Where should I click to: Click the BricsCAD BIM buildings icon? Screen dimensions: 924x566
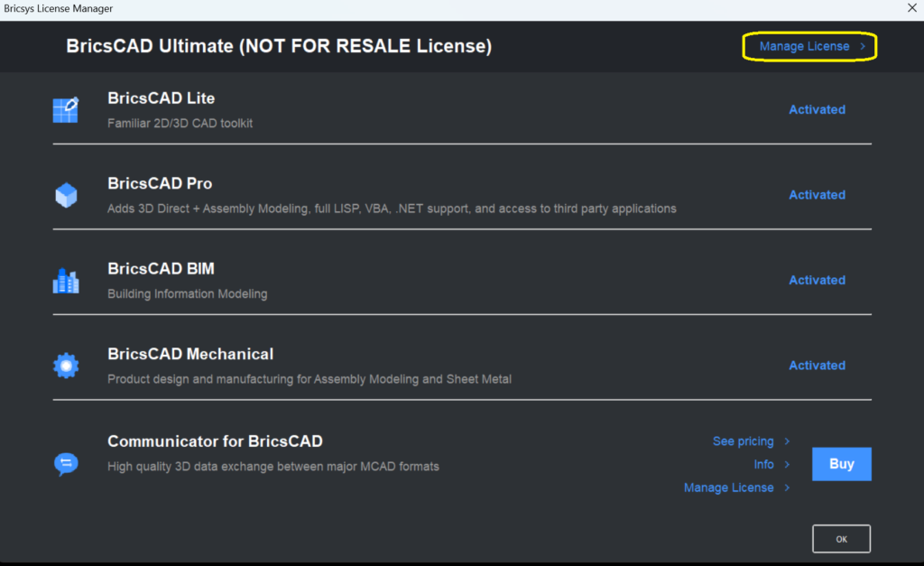(x=66, y=281)
